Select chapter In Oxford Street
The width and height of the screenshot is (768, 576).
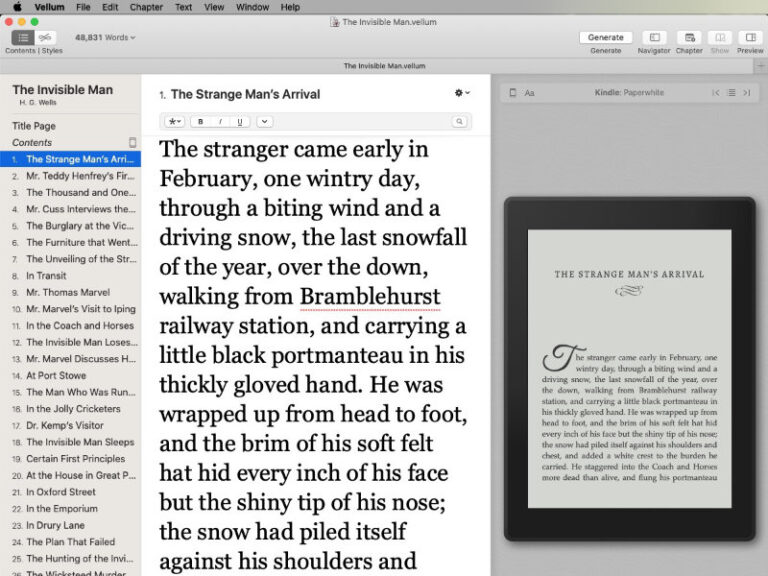click(x=71, y=492)
